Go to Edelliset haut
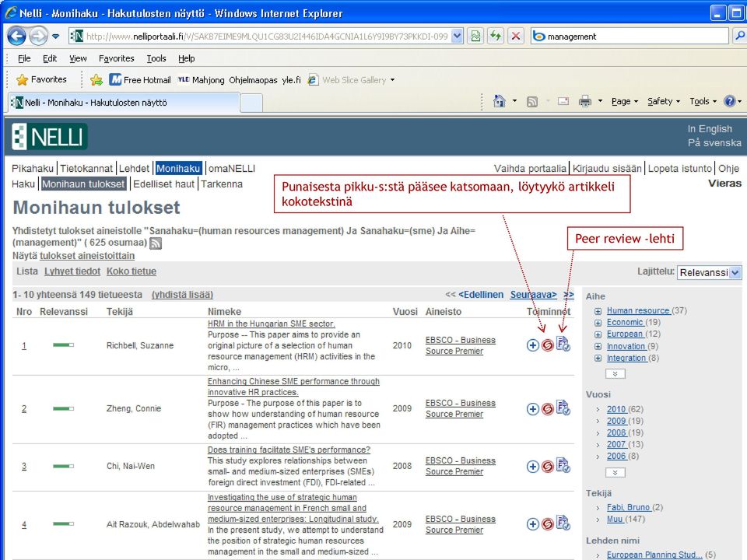 pos(164,184)
